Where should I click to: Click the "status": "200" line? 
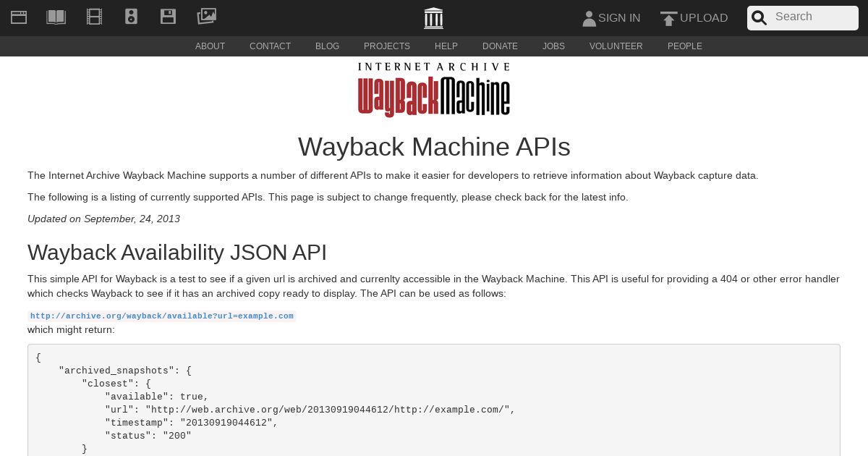(148, 436)
